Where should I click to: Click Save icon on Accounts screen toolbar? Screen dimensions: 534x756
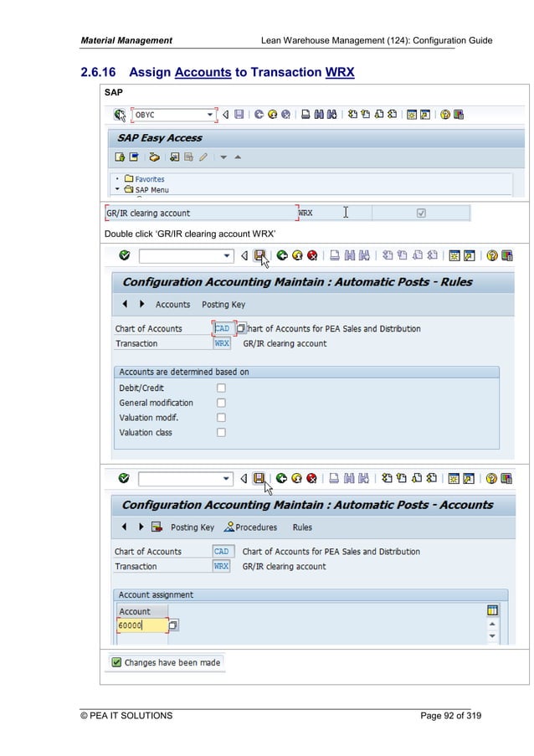tap(259, 478)
